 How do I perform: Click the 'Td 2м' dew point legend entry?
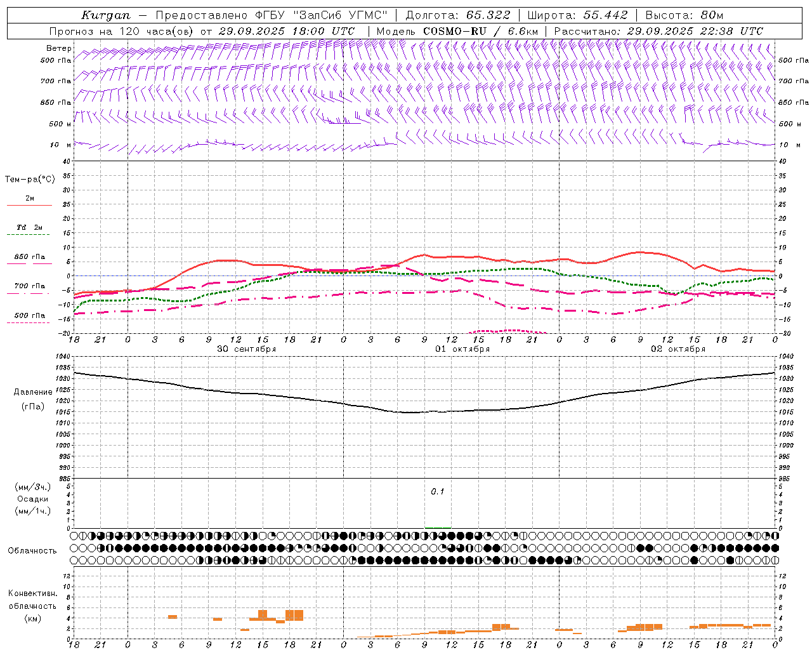point(29,227)
